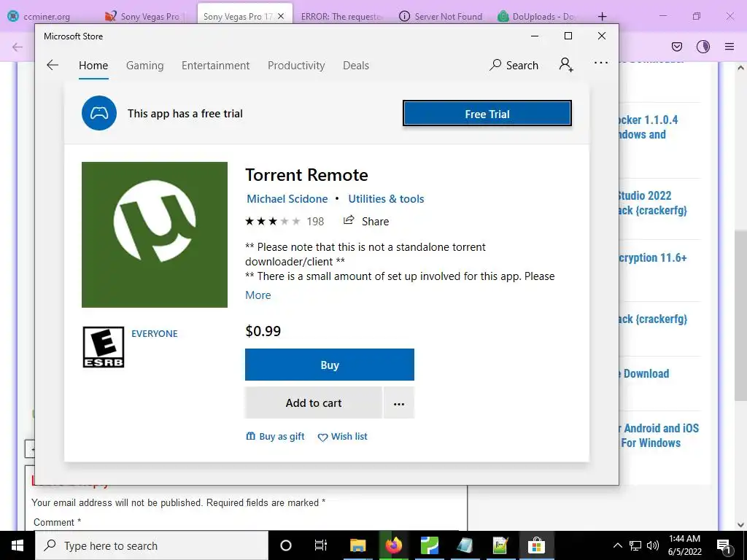This screenshot has height=560, width=747.
Task: Open the Store's three-dot more menu
Action: point(601,63)
